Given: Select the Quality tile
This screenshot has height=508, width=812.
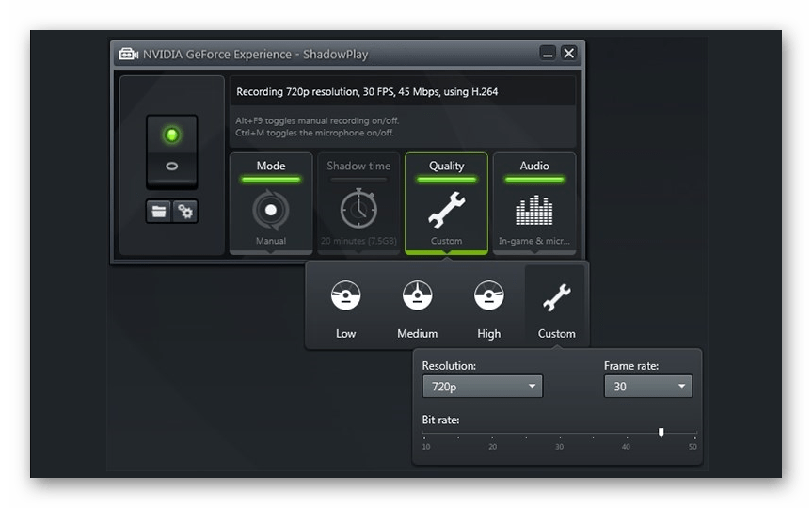Looking at the screenshot, I should [446, 203].
